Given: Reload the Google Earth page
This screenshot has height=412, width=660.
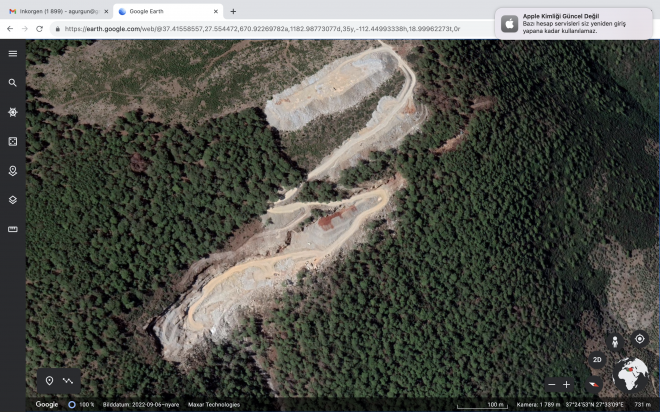Looking at the screenshot, I should point(39,29).
